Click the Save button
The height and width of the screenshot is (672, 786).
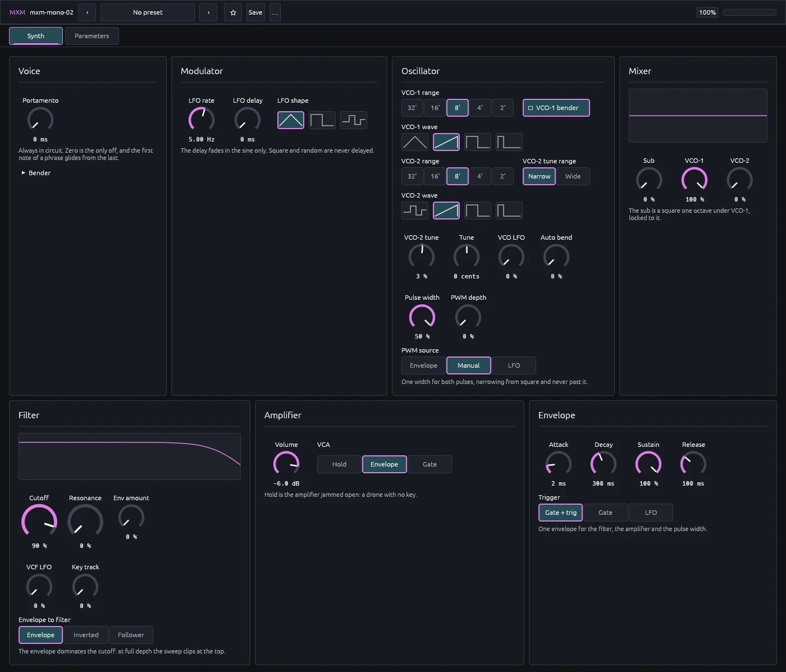pyautogui.click(x=255, y=12)
